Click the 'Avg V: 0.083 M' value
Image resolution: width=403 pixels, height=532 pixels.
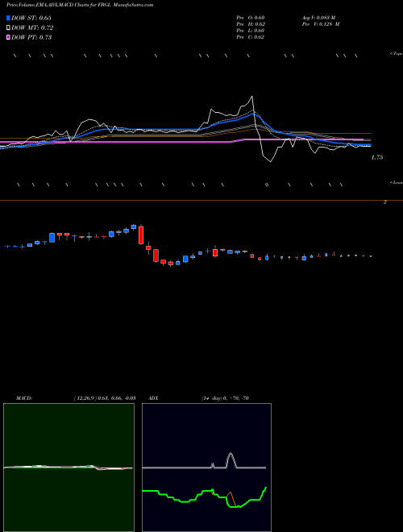coord(318,18)
